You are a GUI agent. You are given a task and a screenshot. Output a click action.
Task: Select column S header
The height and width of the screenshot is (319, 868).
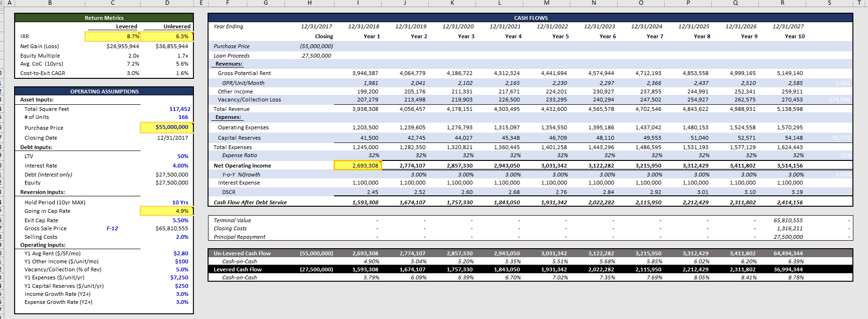pyautogui.click(x=829, y=3)
